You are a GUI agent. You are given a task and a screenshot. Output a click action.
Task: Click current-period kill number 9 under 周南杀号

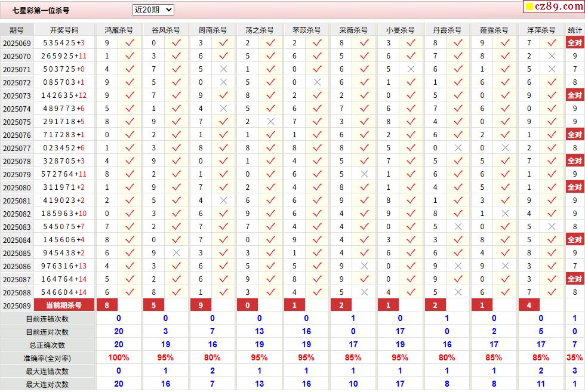(x=201, y=305)
